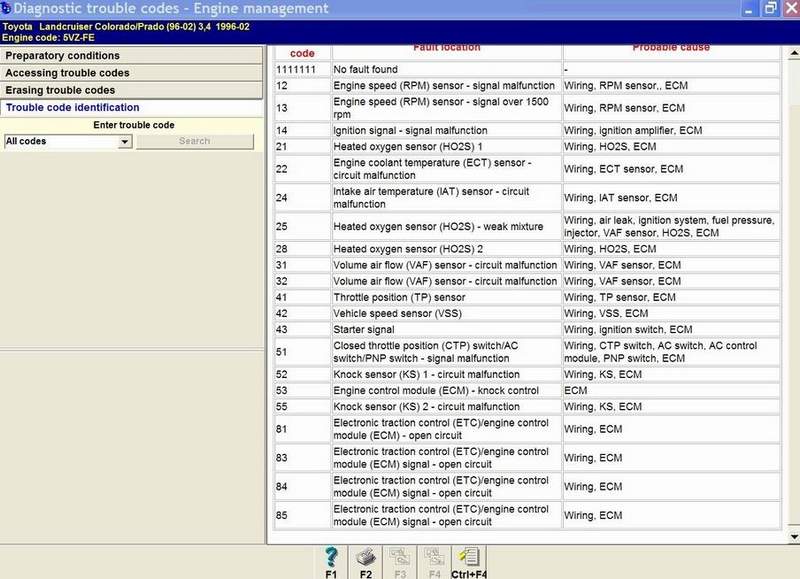Open the Accessing trouble codes section
Screen dimensions: 800x579
(x=132, y=73)
